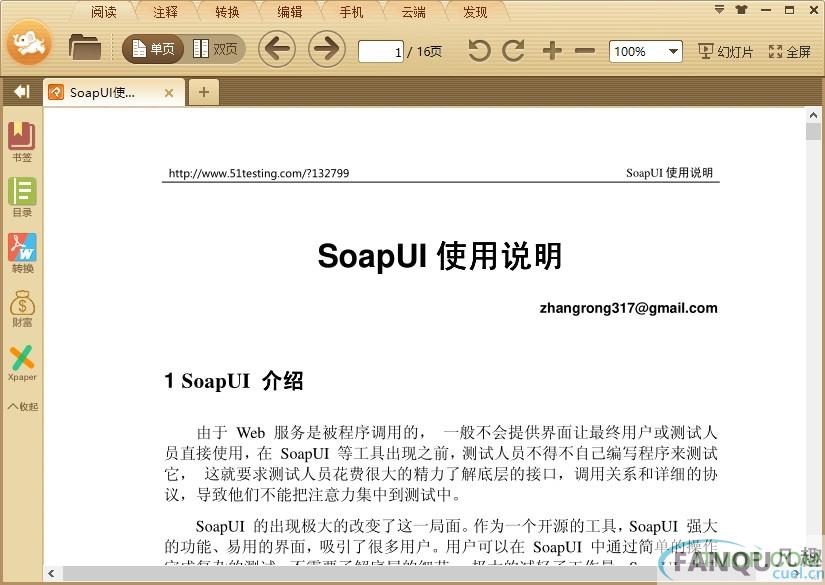Switch to double page (双页) view
Screen dimensions: 825x585
tap(215, 49)
